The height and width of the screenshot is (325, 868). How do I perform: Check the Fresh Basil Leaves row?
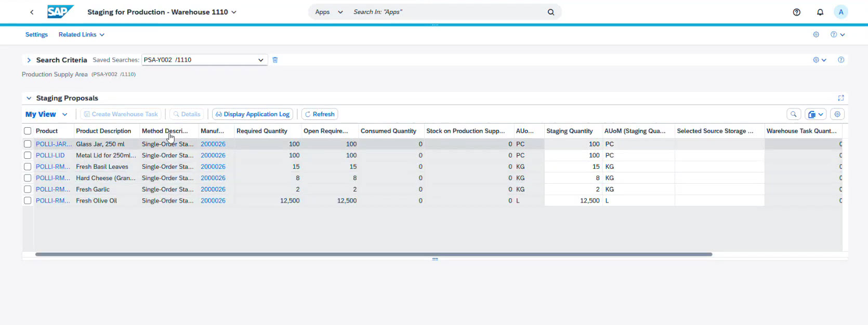click(x=28, y=167)
